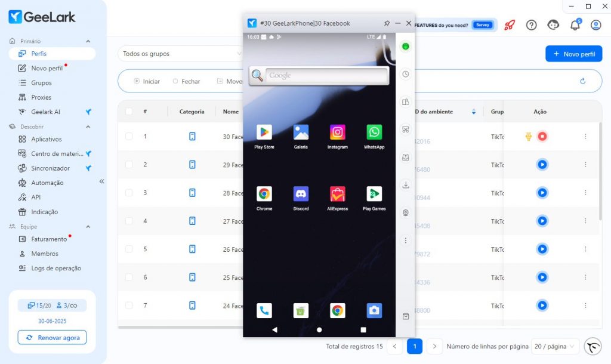The width and height of the screenshot is (611, 364).
Task: Collapse the sidebar with double chevron
Action: pyautogui.click(x=101, y=181)
